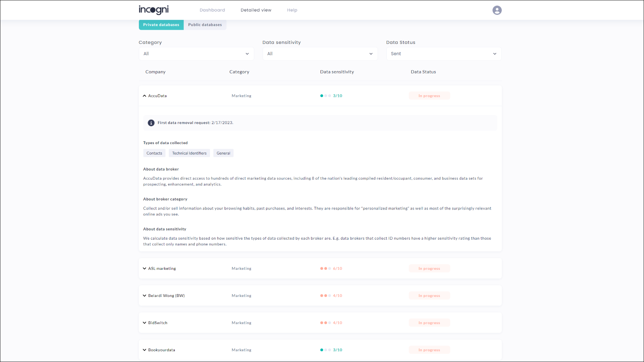Click the 'About data sensitivity' heading
Image resolution: width=644 pixels, height=362 pixels.
(165, 229)
